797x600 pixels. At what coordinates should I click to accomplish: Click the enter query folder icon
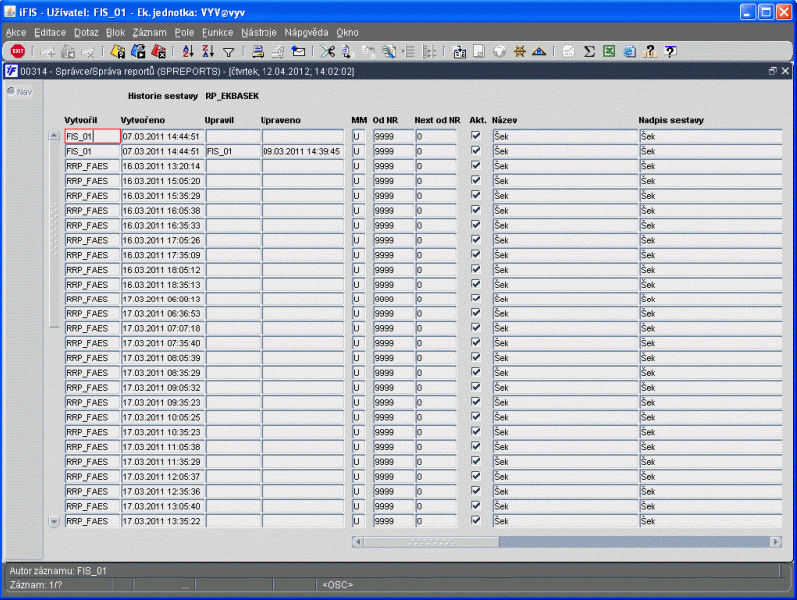(118, 51)
